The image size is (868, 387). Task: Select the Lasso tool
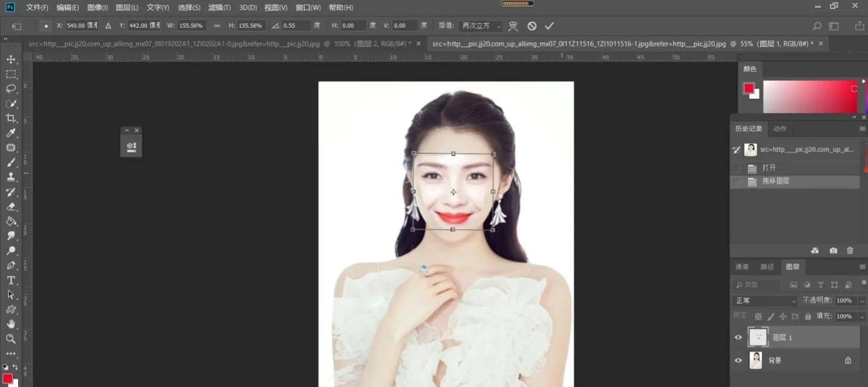click(x=10, y=89)
